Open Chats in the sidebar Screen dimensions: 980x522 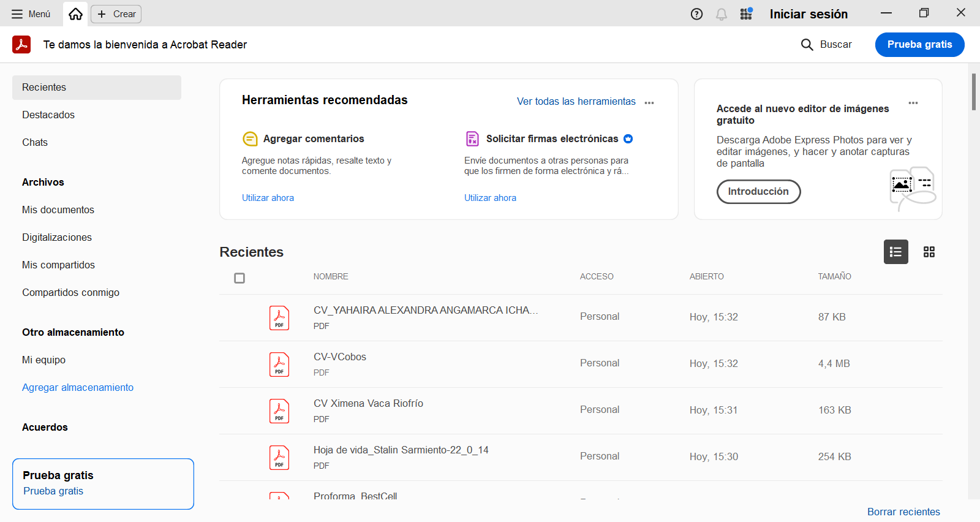pos(35,143)
